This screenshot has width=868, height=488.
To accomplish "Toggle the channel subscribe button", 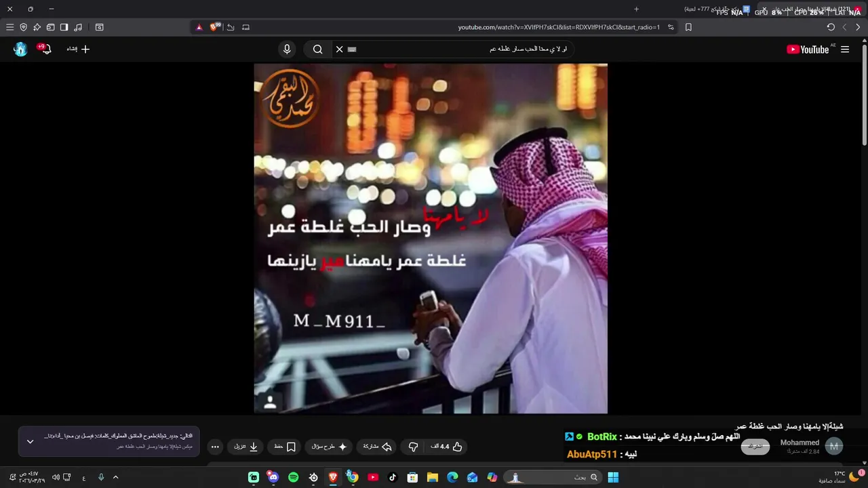I will coord(755,447).
